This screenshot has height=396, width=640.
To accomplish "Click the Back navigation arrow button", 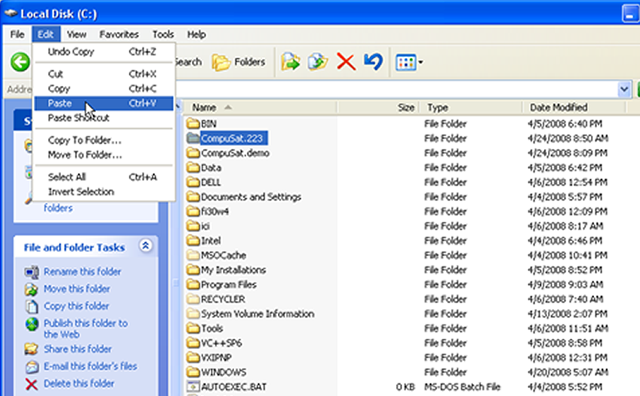I will 20,62.
